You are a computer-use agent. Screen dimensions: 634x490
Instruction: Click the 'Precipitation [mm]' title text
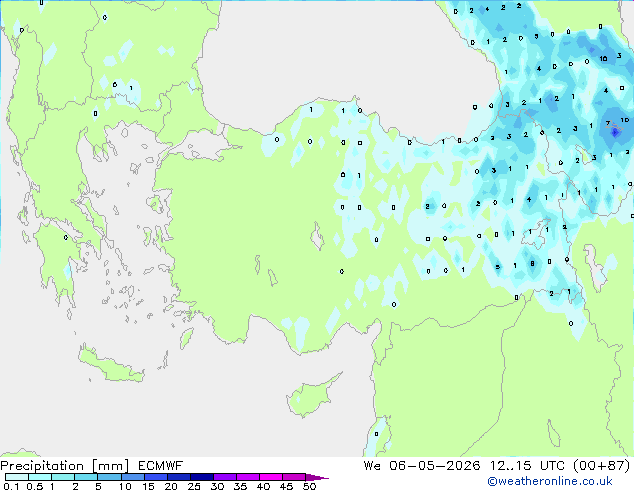[x=65, y=466]
